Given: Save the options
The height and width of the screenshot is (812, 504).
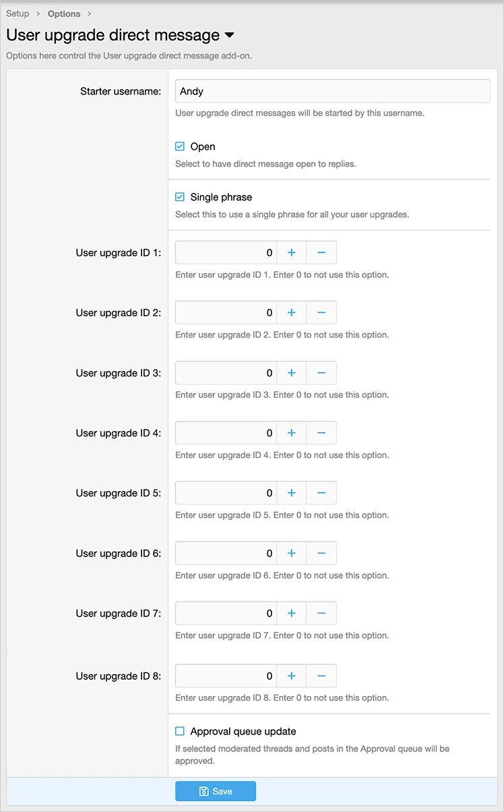Looking at the screenshot, I should click(x=216, y=791).
